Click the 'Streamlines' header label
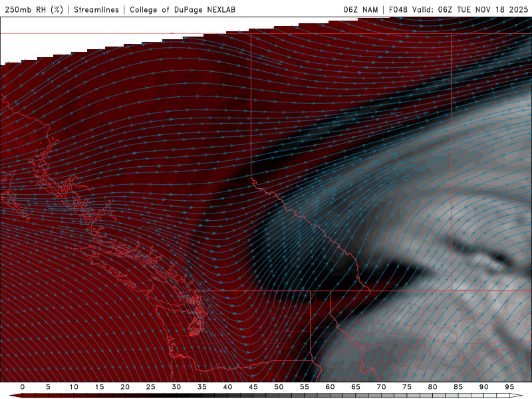This screenshot has height=399, width=532. click(x=96, y=9)
